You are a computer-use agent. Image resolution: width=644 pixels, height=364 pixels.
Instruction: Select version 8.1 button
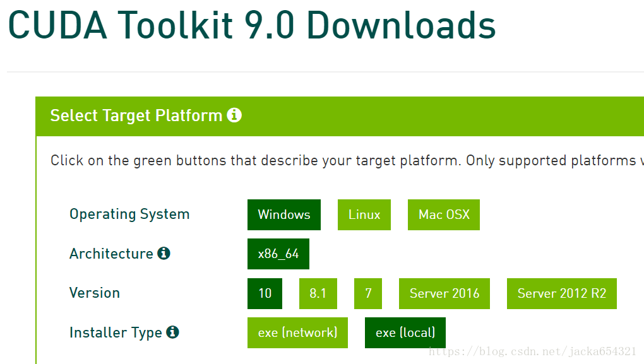318,293
